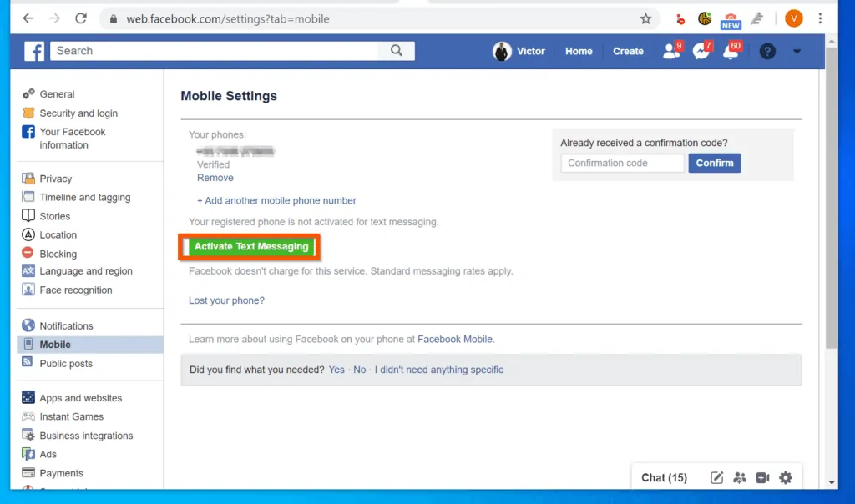The height and width of the screenshot is (504, 855).
Task: Answer No to feedback question
Action: pos(359,370)
